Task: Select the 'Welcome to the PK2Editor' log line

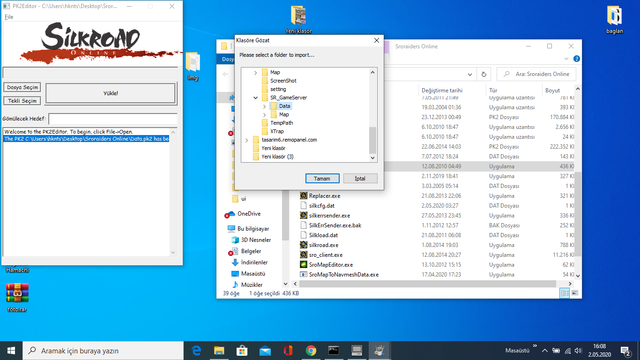Action: click(x=69, y=132)
